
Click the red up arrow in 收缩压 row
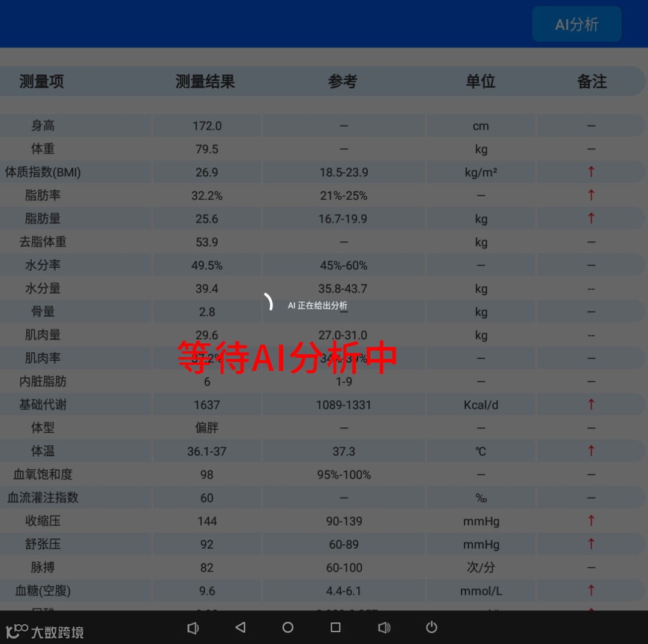tap(591, 521)
